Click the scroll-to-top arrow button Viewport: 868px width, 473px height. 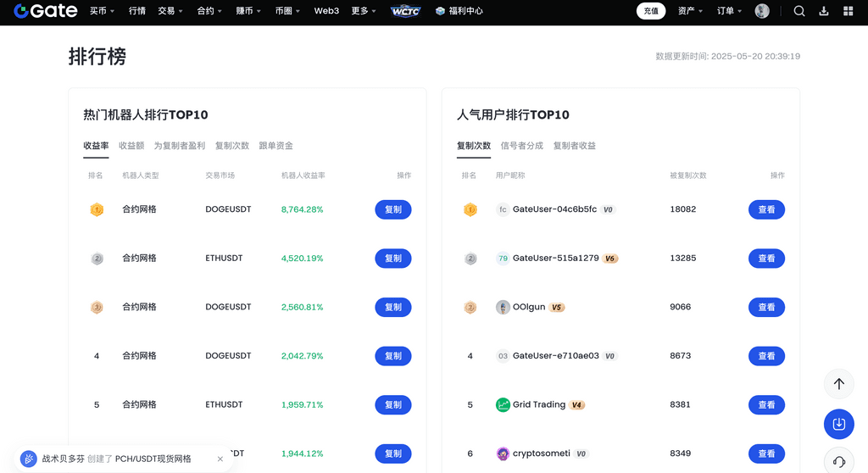coord(838,384)
